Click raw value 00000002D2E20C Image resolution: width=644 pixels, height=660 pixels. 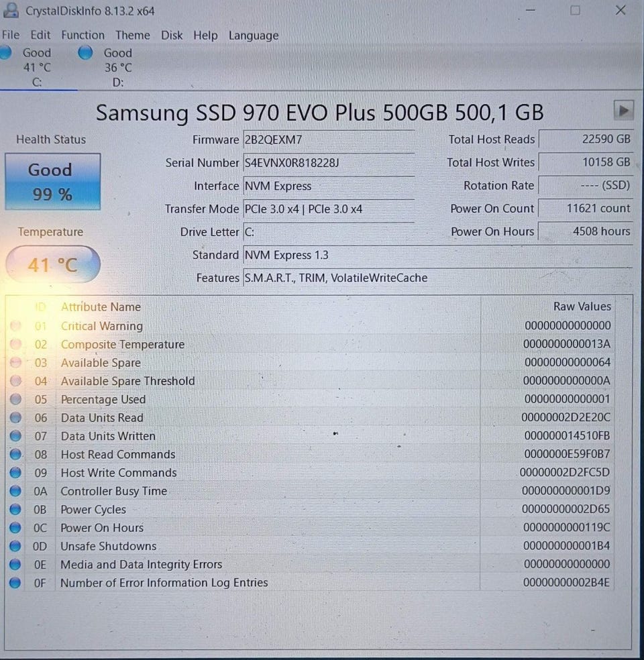[566, 417]
